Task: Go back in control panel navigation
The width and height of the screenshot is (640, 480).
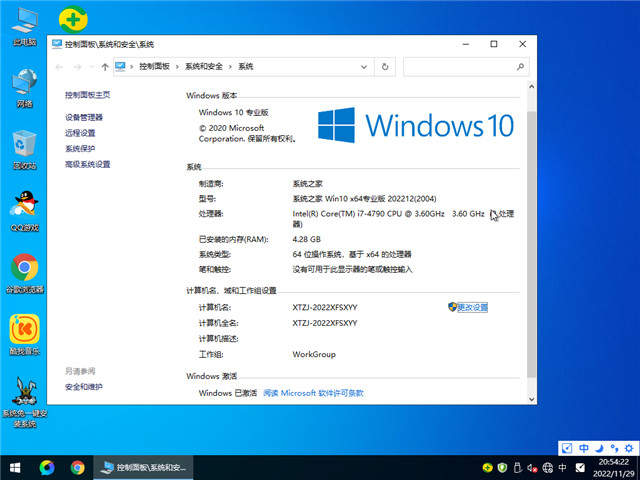Action: [x=59, y=67]
